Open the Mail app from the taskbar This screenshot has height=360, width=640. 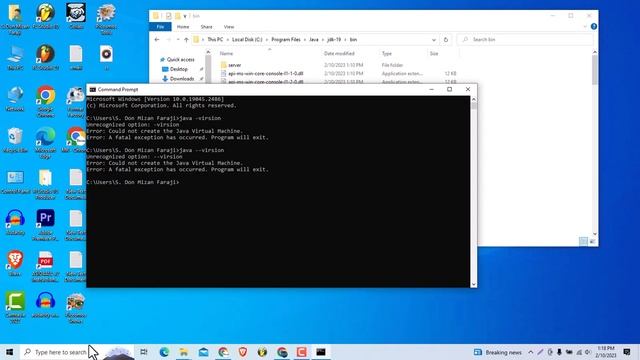tap(203, 352)
